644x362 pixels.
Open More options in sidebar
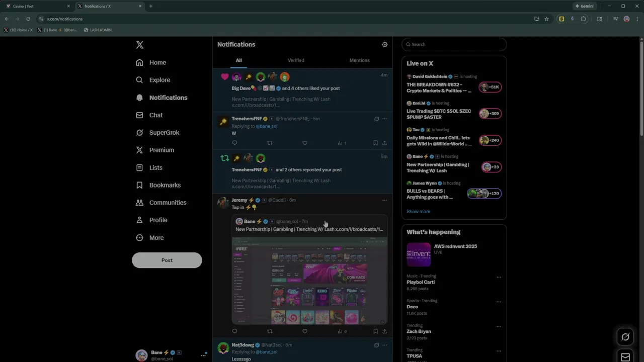[x=150, y=238]
